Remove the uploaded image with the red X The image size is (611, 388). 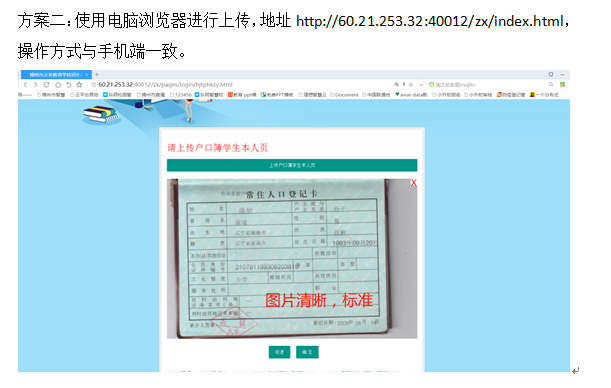[413, 183]
